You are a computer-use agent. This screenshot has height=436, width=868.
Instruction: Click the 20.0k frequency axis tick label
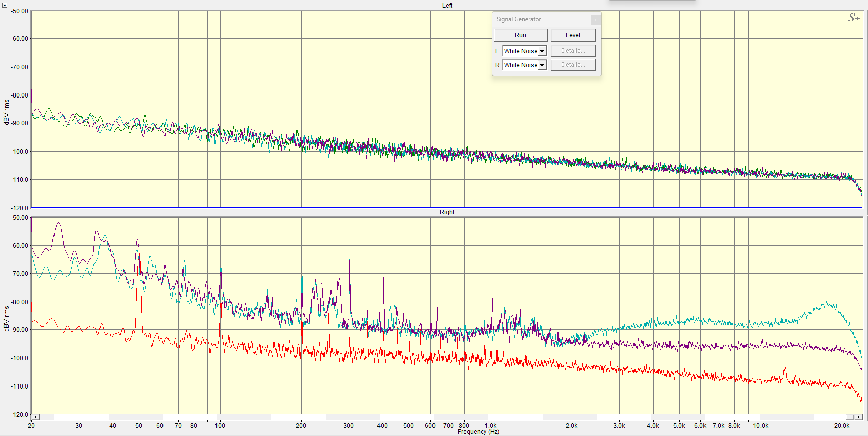(x=841, y=426)
